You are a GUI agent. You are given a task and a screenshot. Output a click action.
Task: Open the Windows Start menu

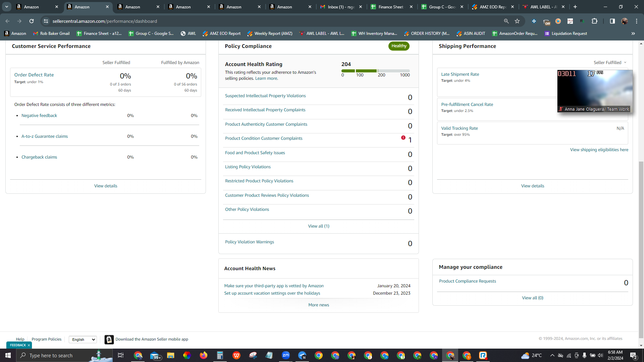(8, 355)
